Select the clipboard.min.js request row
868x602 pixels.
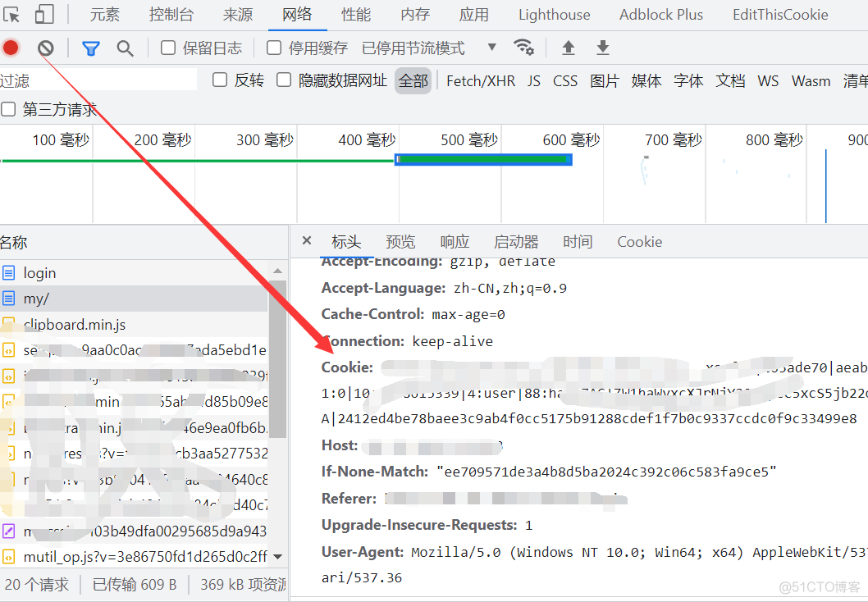click(135, 324)
